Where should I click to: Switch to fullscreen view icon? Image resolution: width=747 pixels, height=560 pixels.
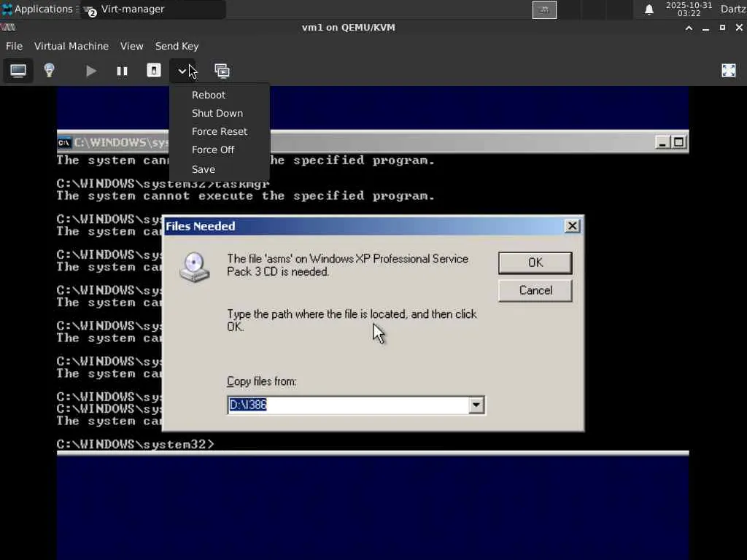pos(729,71)
